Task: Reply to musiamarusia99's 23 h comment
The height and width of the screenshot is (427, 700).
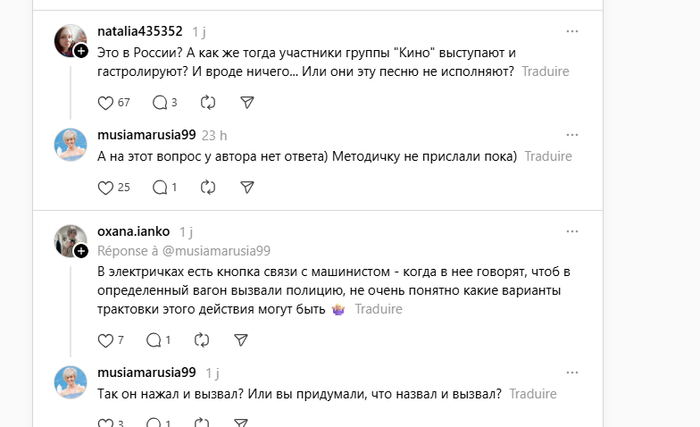Action: (159, 187)
